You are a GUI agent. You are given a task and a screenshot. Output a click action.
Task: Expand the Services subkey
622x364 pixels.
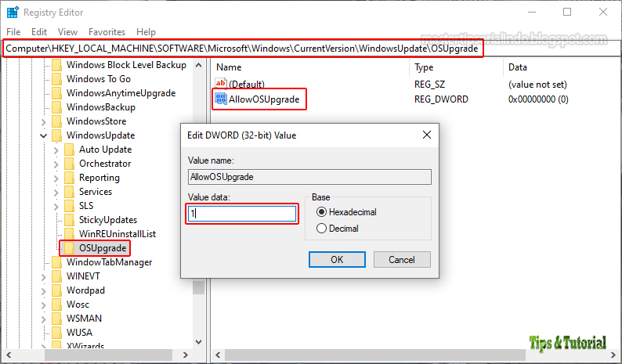pyautogui.click(x=56, y=193)
